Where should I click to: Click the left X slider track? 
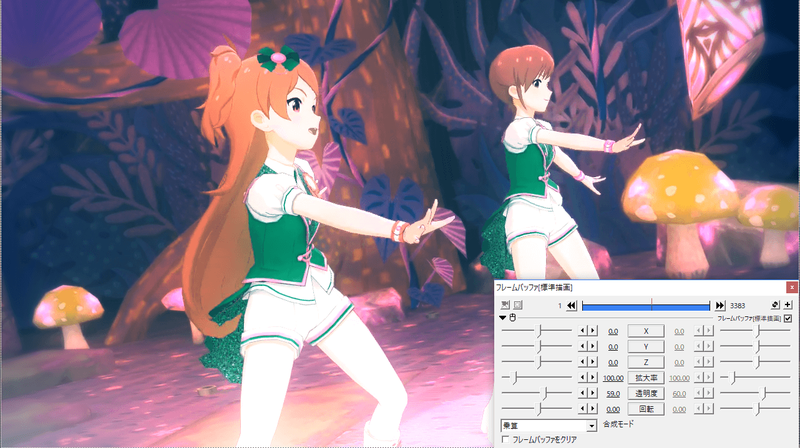point(537,331)
